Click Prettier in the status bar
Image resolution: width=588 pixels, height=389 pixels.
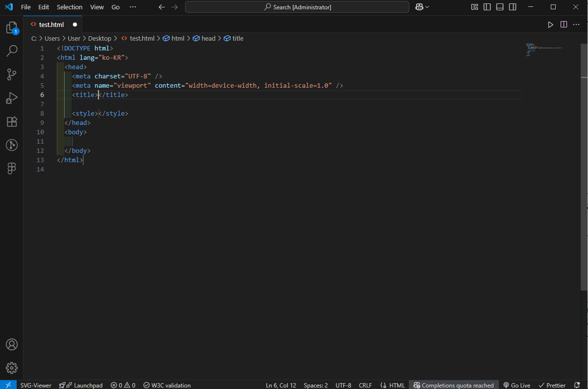coord(552,385)
